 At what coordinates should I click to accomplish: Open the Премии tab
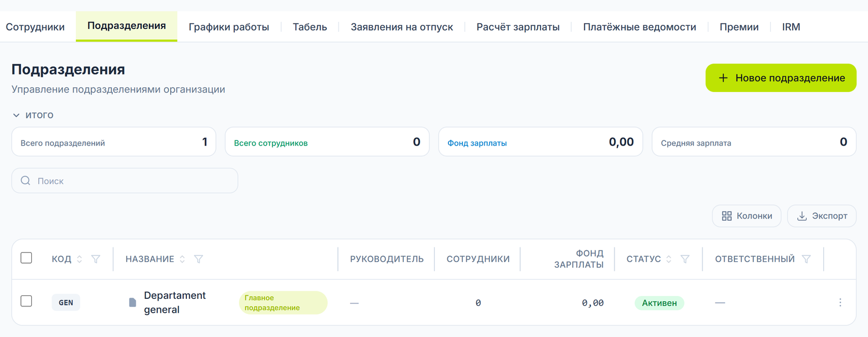click(x=739, y=27)
